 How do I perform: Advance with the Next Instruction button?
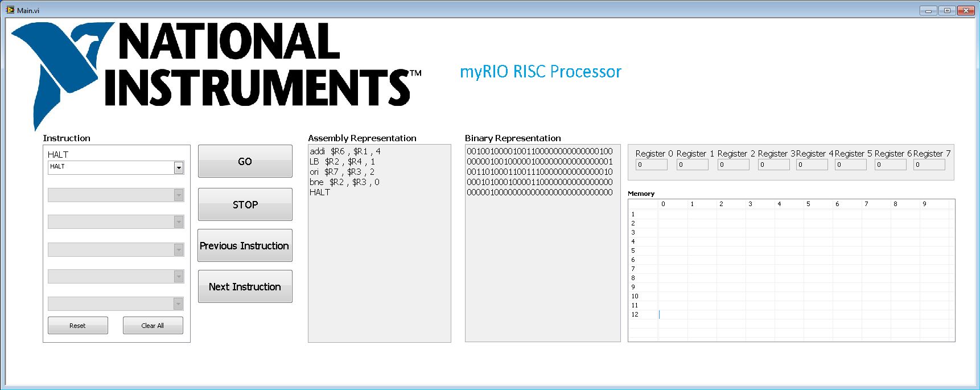click(x=245, y=286)
